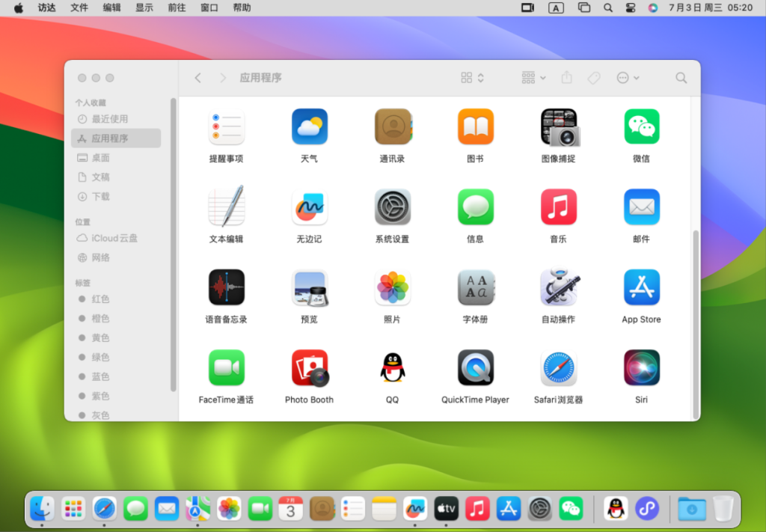Go back with the Finder back arrow
This screenshot has width=766, height=532.
pos(197,78)
